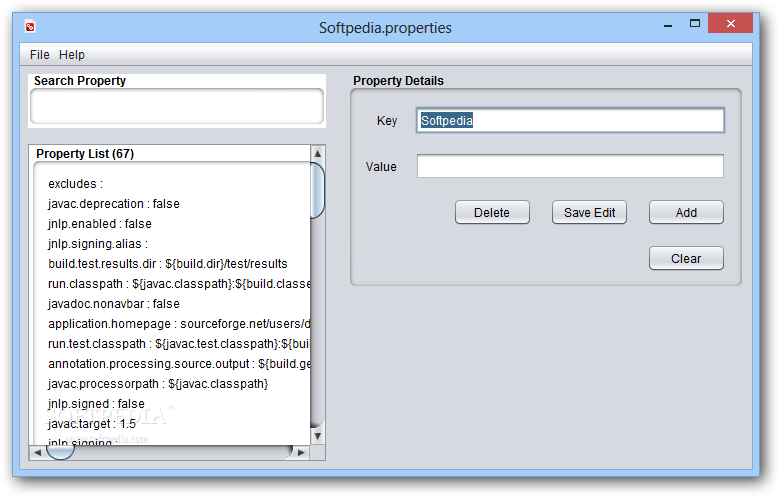Select 'jnlp.enabled : false' entry
The width and height of the screenshot is (780, 497).
coord(100,224)
